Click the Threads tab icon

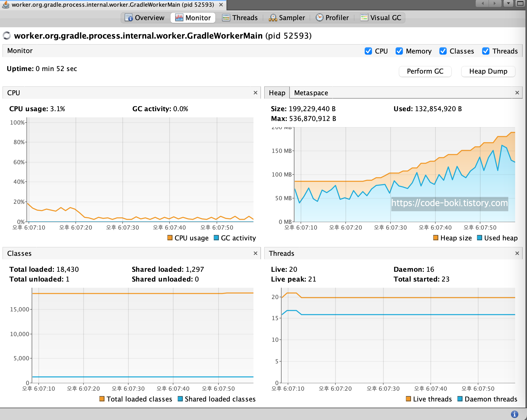(226, 17)
